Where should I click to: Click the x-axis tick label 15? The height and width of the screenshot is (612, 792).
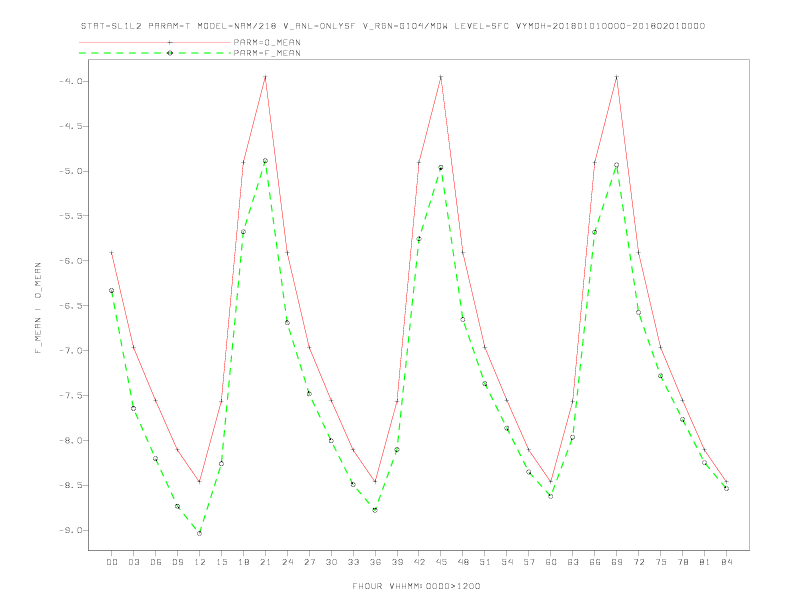[221, 562]
